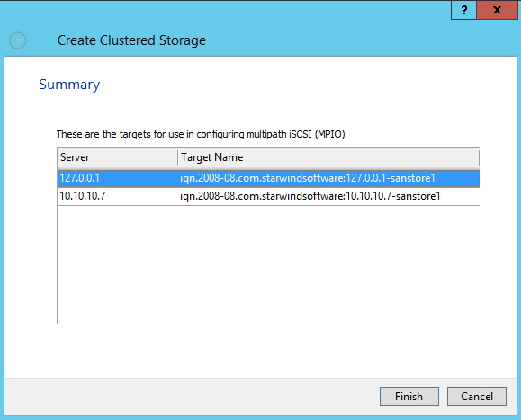Image resolution: width=521 pixels, height=420 pixels.
Task: Sort by the Target Name column header
Action: click(328, 157)
